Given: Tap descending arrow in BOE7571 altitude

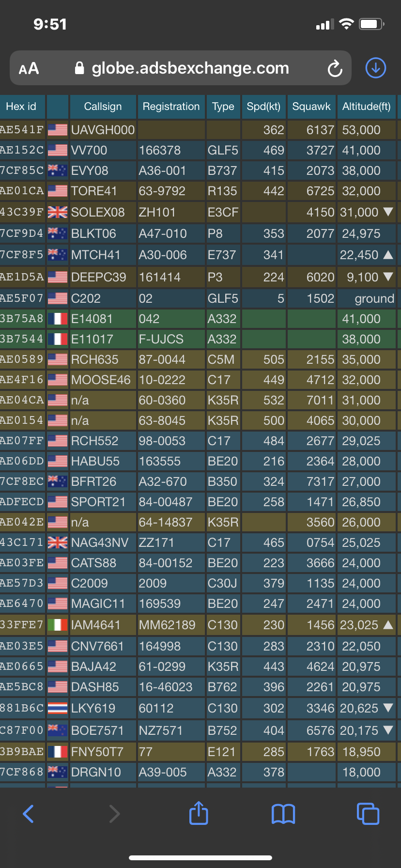Looking at the screenshot, I should [x=388, y=730].
